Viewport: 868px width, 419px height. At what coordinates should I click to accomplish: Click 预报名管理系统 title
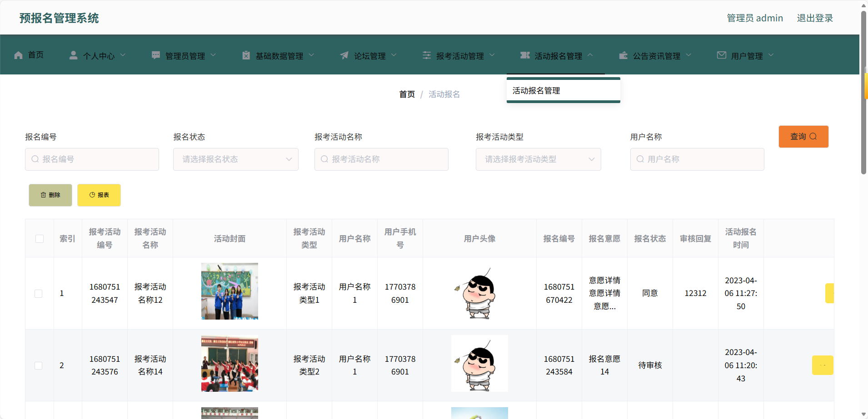(x=59, y=18)
